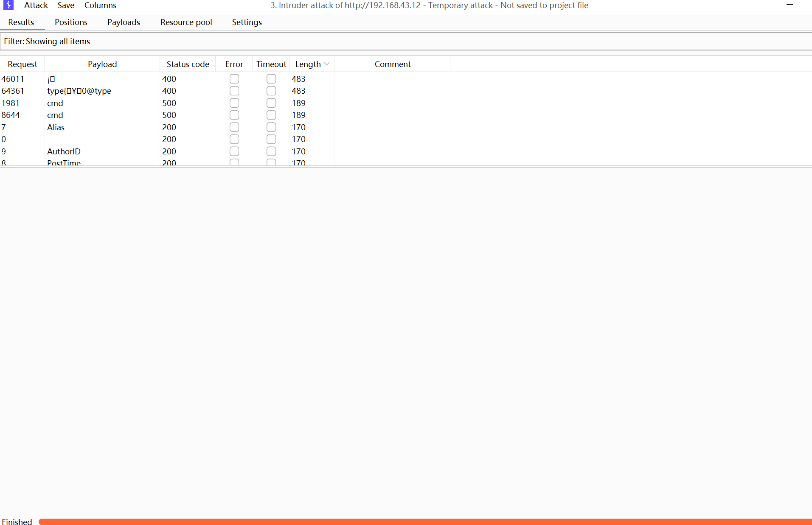The image size is (812, 525).
Task: Switch to the Resource pool tab
Action: pyautogui.click(x=186, y=22)
